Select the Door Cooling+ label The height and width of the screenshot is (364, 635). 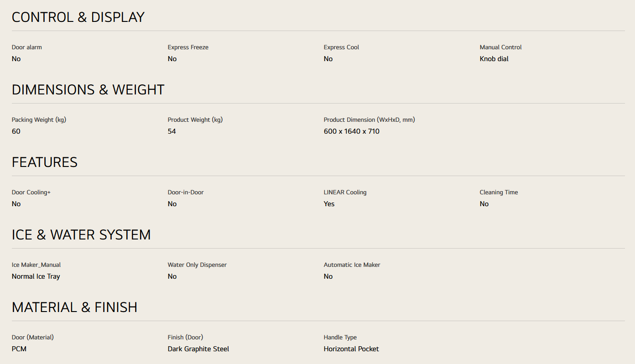click(x=31, y=192)
